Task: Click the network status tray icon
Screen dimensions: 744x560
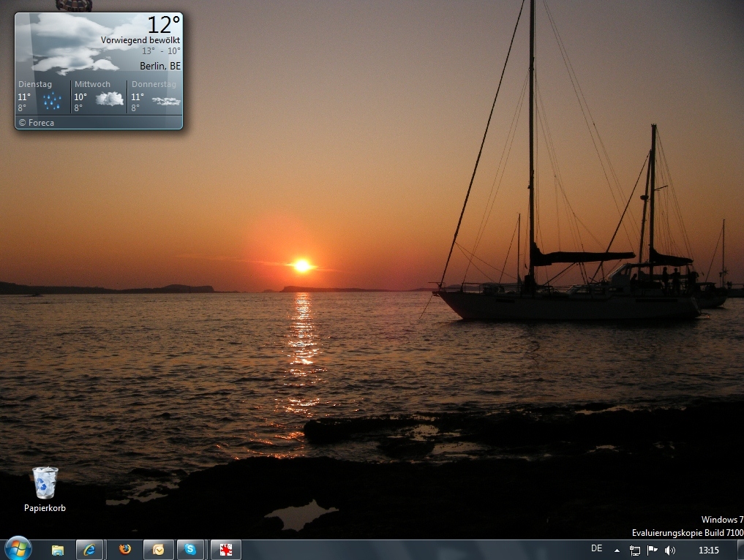Action: [634, 550]
